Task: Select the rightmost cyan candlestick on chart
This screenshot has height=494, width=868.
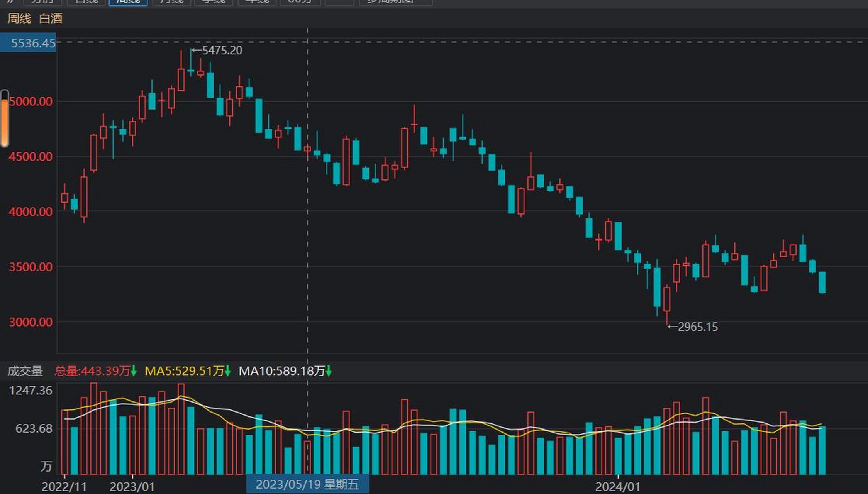Action: [x=822, y=283]
